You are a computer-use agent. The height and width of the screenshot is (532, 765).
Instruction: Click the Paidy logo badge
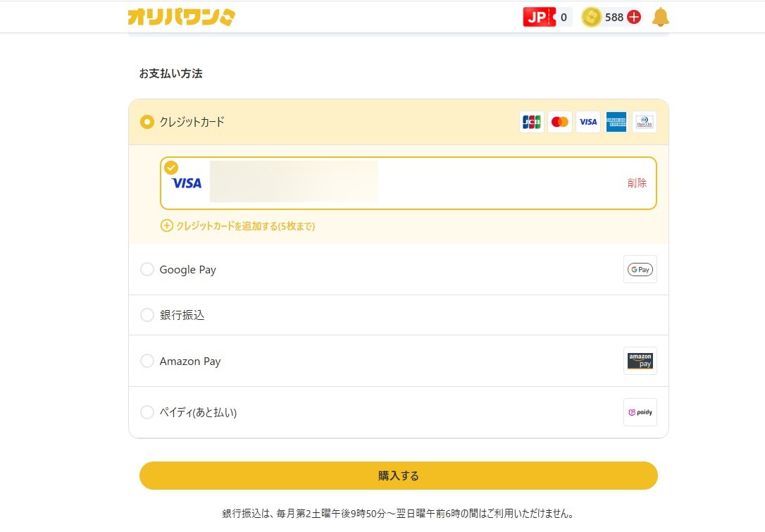pos(640,412)
